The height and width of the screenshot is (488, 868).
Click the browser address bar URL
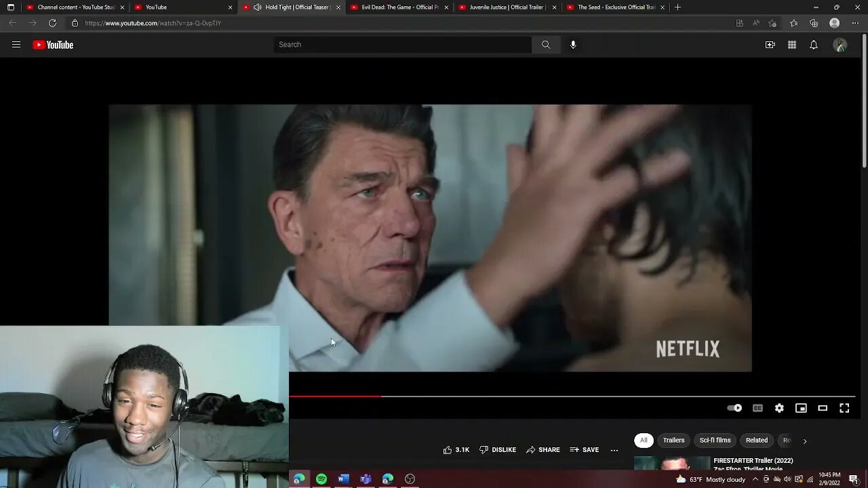153,23
